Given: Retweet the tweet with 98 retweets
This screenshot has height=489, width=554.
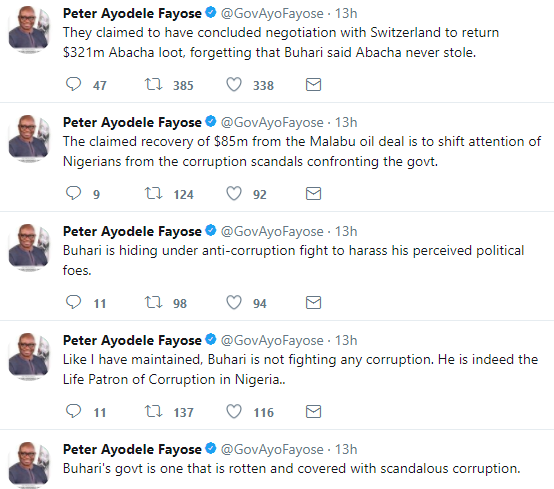Looking at the screenshot, I should (x=153, y=302).
